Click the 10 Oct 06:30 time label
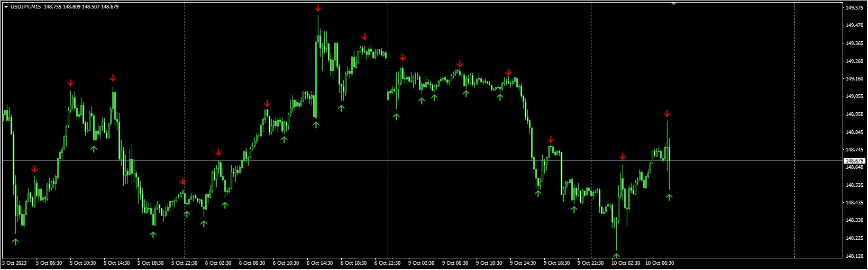The height and width of the screenshot is (270, 868). tap(660, 263)
